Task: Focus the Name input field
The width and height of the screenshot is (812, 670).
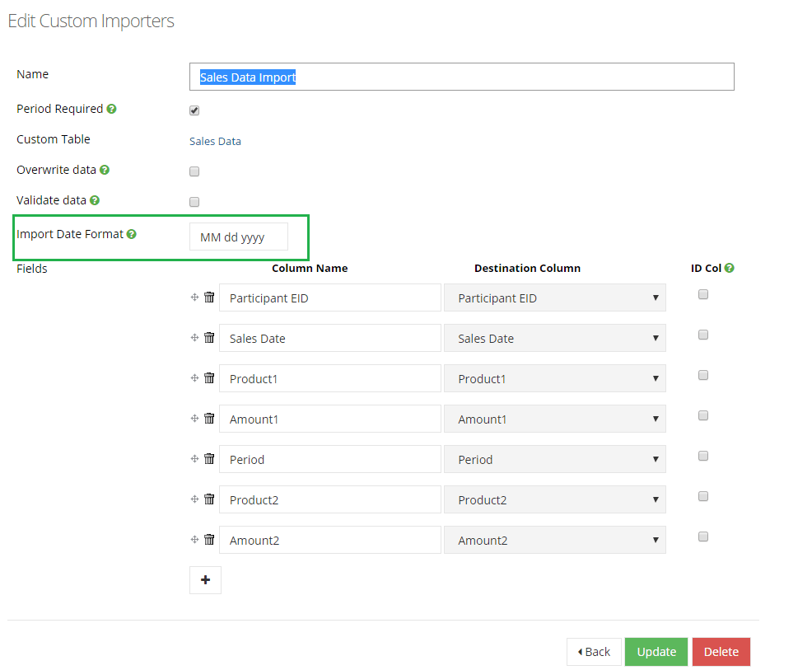Action: click(x=461, y=77)
